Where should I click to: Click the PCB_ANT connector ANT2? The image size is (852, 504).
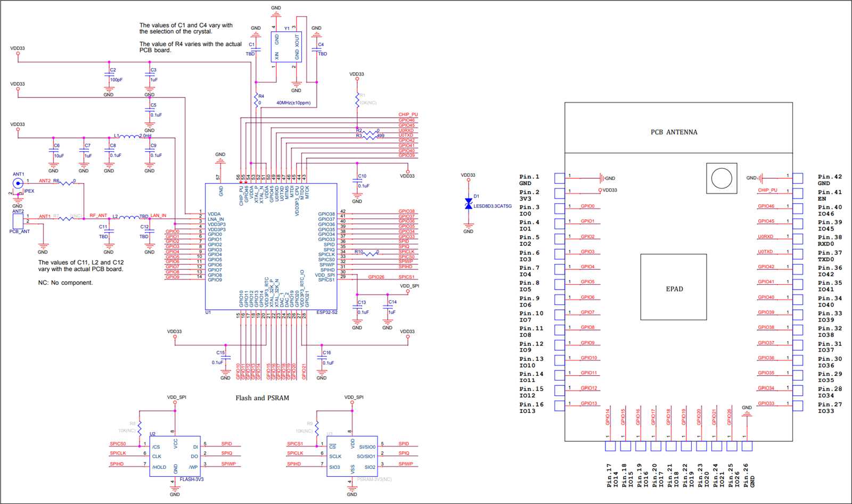coord(19,220)
